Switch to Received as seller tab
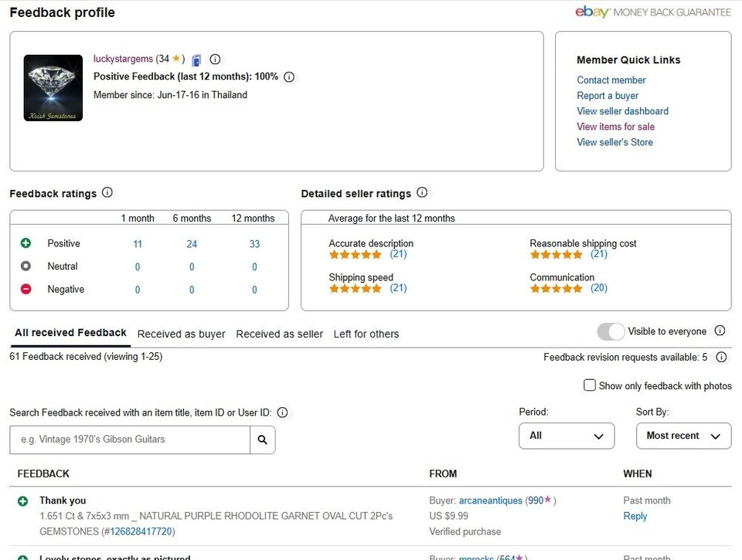 (x=280, y=334)
